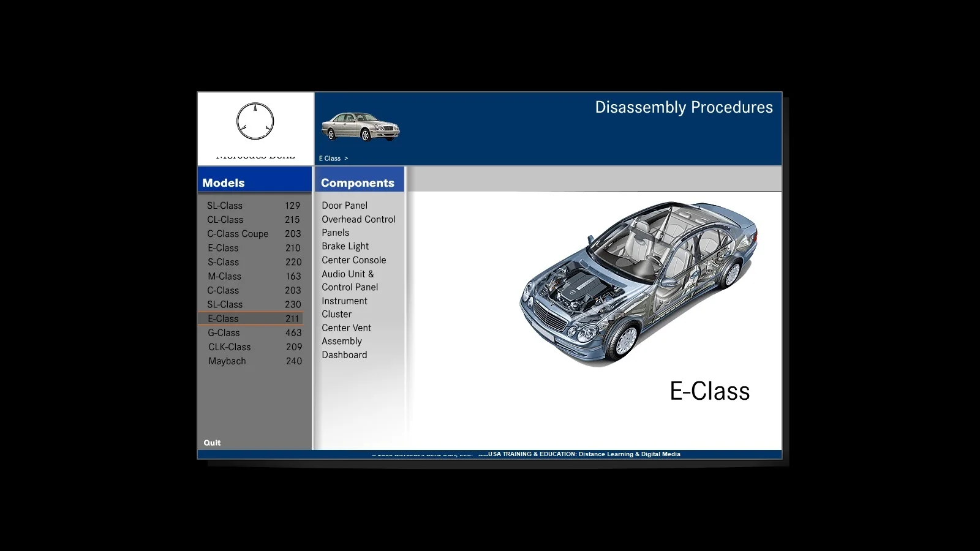This screenshot has width=980, height=551.
Task: Select SL-Class 129 in the Models list
Action: [254, 206]
